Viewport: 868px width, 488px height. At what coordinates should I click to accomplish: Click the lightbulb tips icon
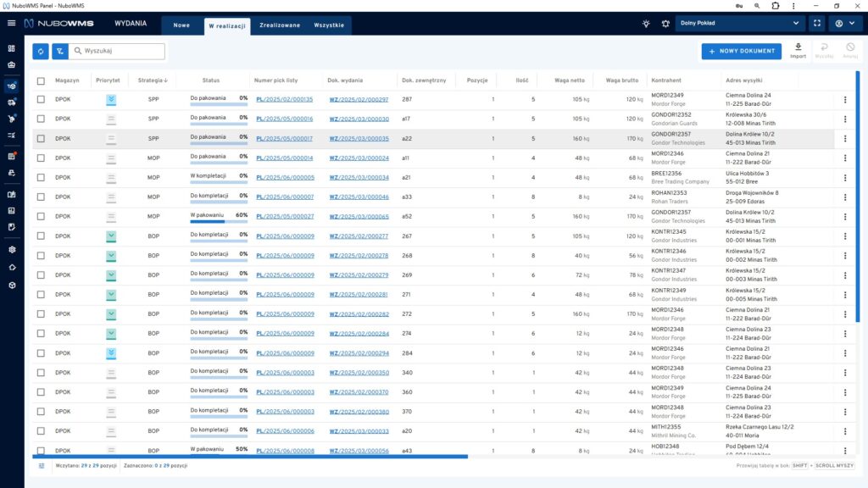(646, 24)
